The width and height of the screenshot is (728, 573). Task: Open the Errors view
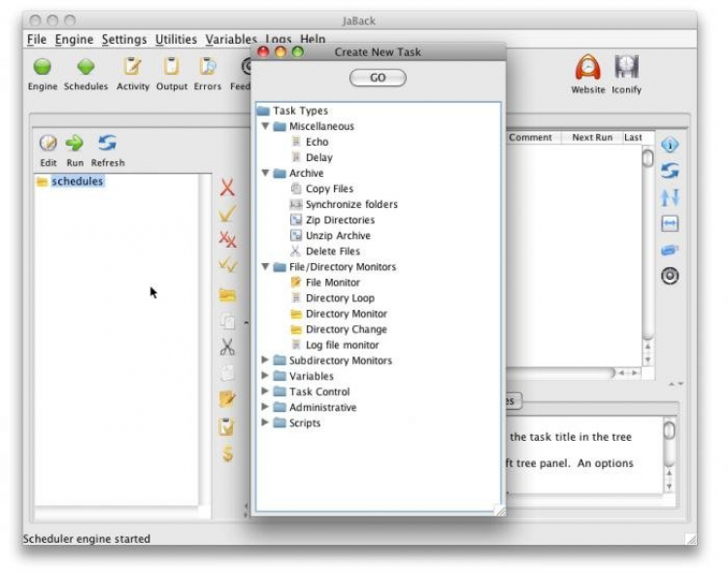(208, 67)
